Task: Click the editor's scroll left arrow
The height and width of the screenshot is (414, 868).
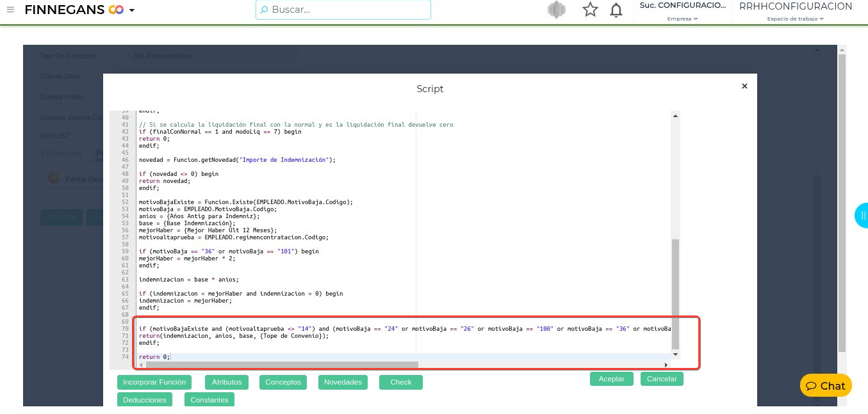Action: pyautogui.click(x=142, y=365)
